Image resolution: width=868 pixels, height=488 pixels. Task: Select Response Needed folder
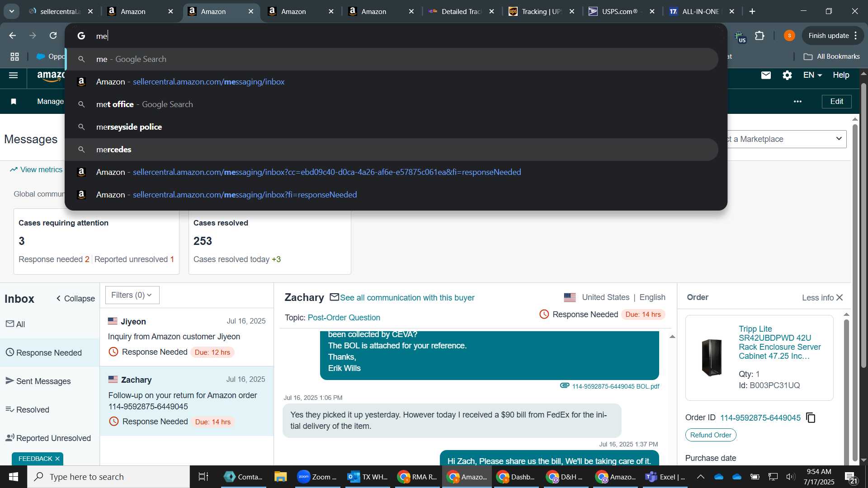coord(50,353)
